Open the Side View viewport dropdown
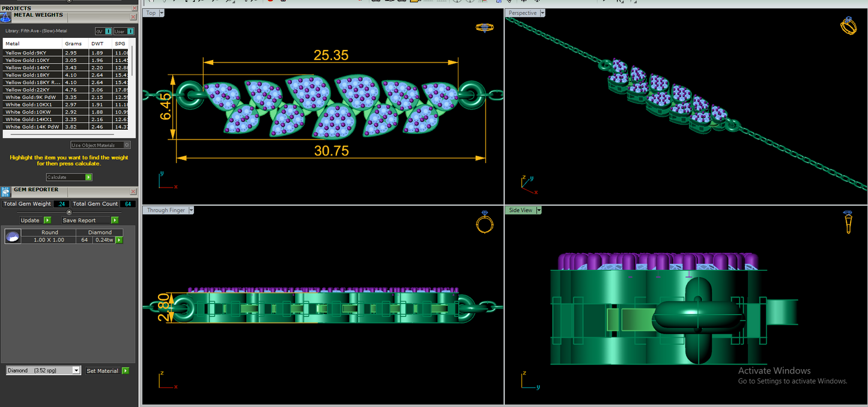Image resolution: width=868 pixels, height=407 pixels. [539, 210]
